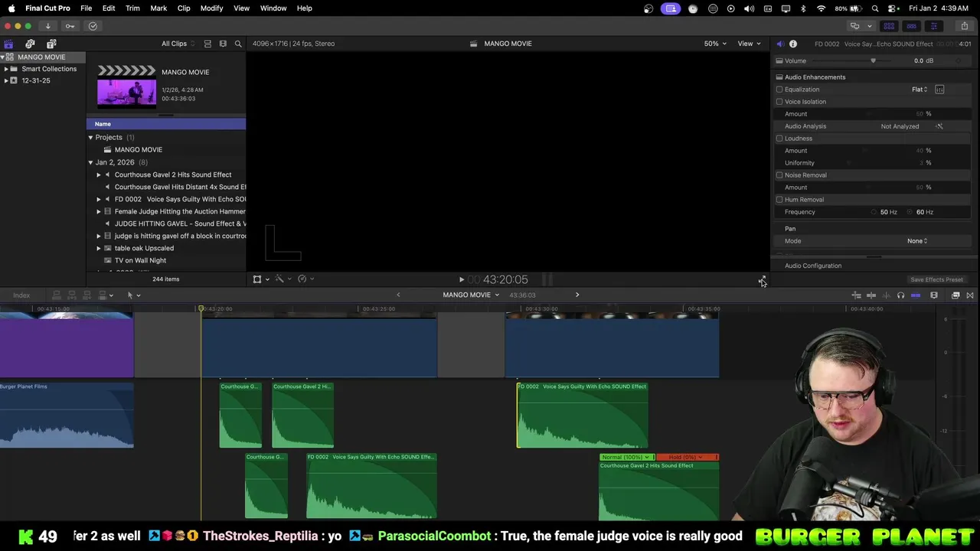Open the Window menu
Screen dimensions: 980x551
tap(273, 8)
